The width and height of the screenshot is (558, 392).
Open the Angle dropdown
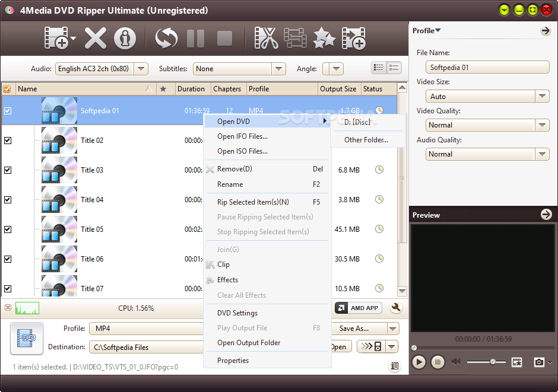[x=336, y=69]
